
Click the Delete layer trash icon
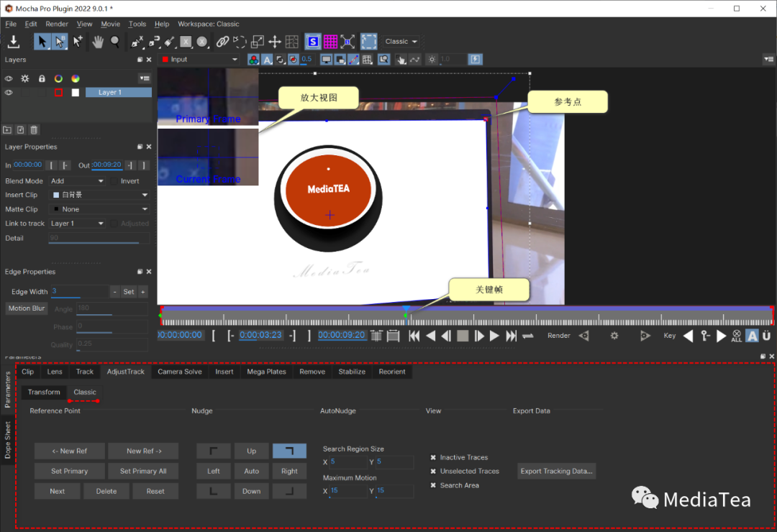(34, 130)
